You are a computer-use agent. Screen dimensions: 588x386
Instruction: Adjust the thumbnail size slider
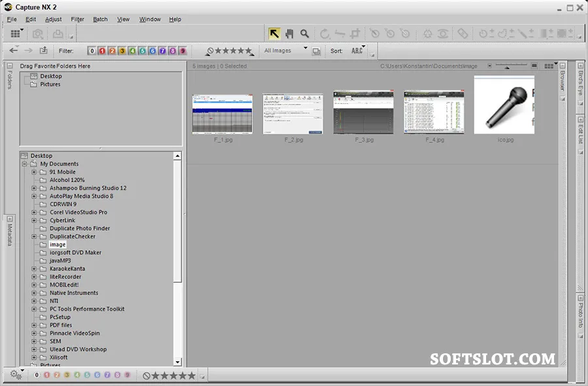(511, 66)
